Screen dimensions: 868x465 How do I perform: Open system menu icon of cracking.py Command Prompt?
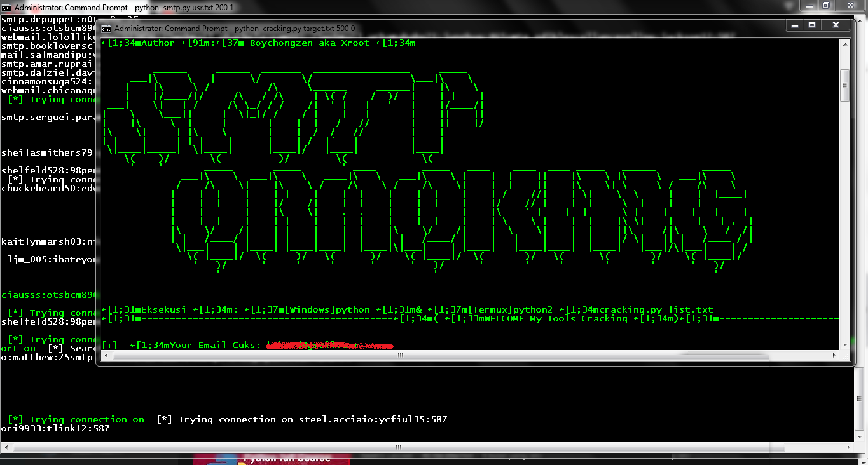tap(107, 29)
